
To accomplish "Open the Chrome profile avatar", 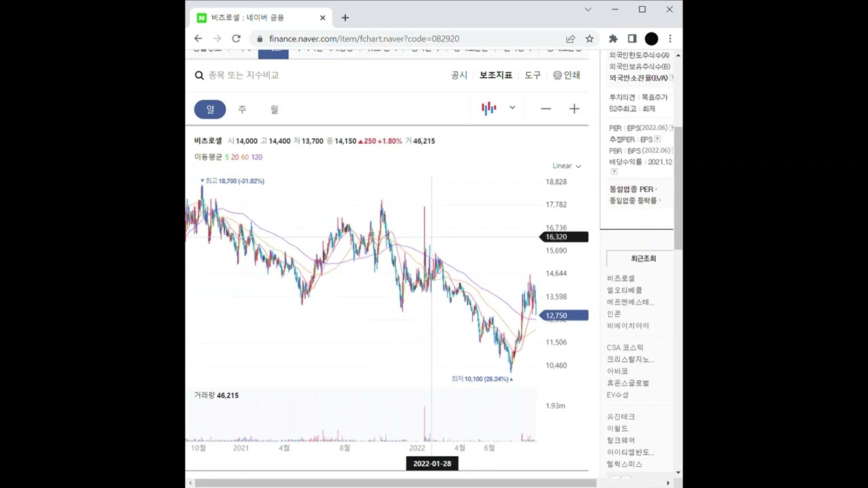I will click(x=651, y=39).
